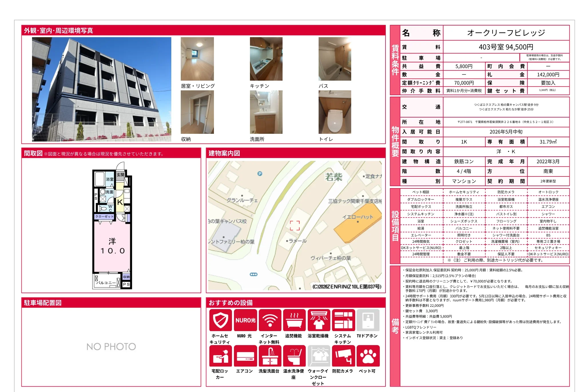588x392 pixels.
Task: Click the free internet Wi-Fi icon
Action: point(270,320)
